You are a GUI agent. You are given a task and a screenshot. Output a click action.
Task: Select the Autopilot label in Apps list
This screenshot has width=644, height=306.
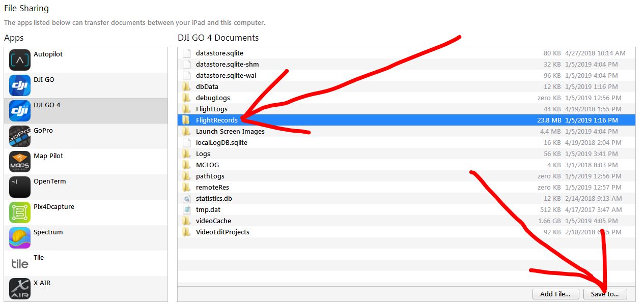click(48, 54)
